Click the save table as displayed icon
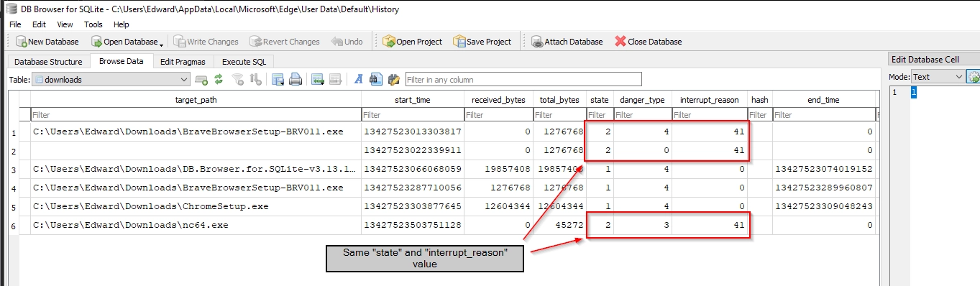Screen dimensions: 980x286 click(278, 80)
